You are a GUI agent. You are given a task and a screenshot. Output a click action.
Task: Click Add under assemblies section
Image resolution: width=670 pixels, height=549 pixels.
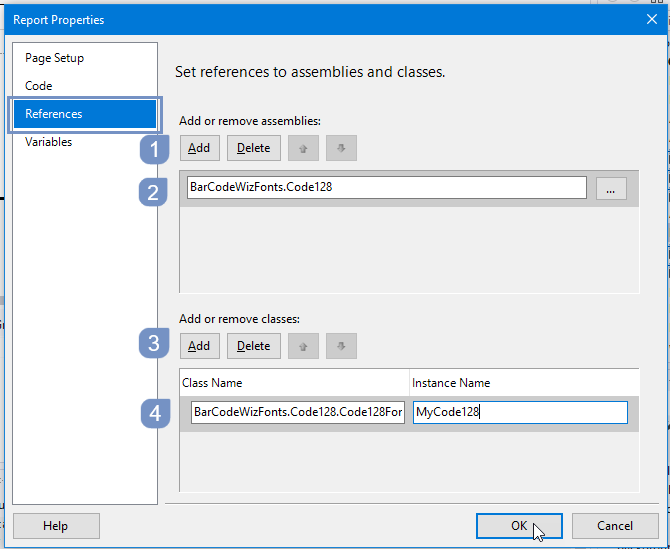click(200, 148)
